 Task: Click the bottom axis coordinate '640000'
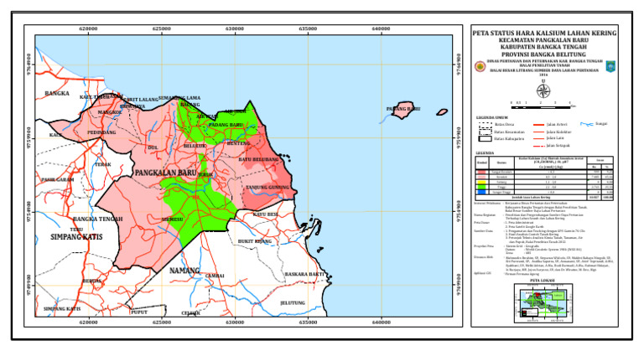[381, 323]
